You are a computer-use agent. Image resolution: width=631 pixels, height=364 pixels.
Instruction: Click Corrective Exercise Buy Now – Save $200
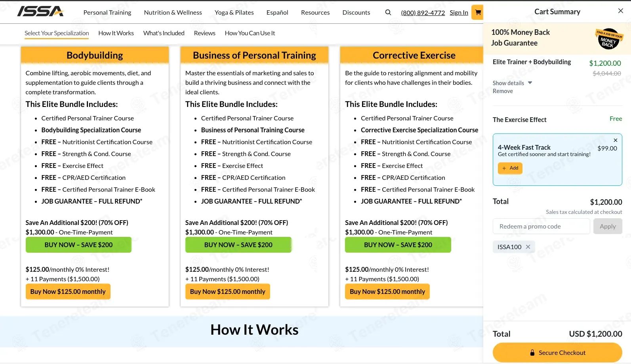398,245
